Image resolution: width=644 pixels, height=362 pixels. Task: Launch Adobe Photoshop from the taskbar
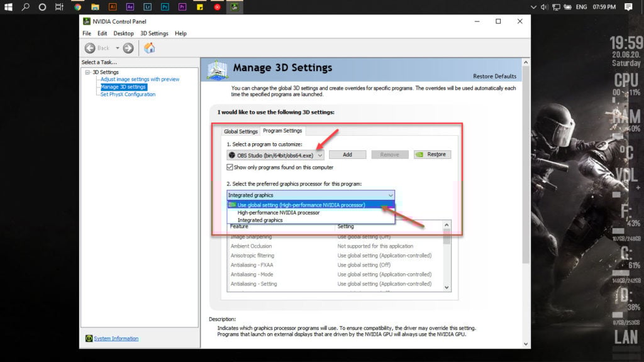pos(165,7)
